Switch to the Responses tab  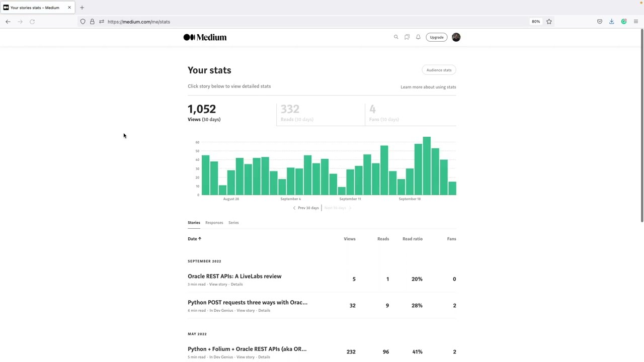click(x=214, y=223)
